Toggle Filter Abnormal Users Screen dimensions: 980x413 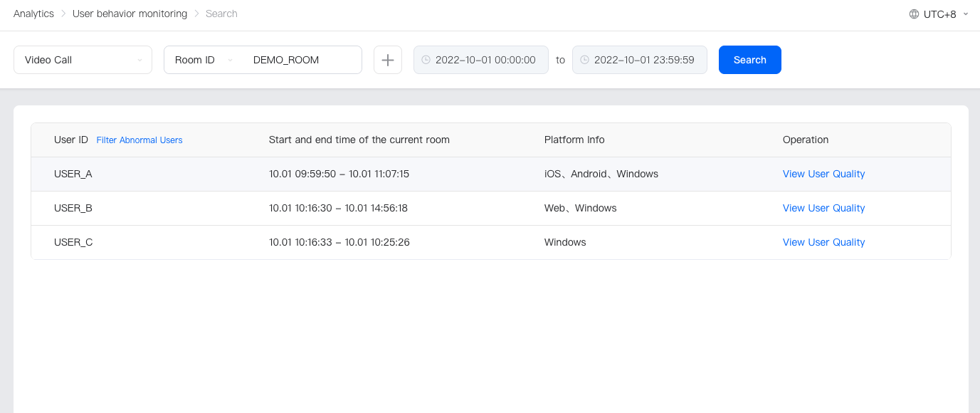139,140
